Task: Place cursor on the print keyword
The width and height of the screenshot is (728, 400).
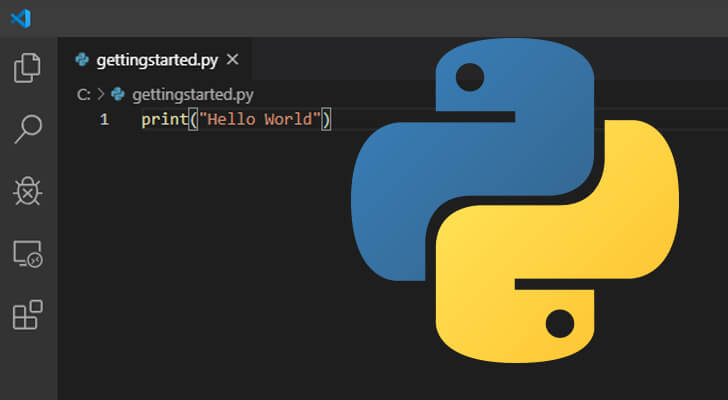Action: pos(164,120)
